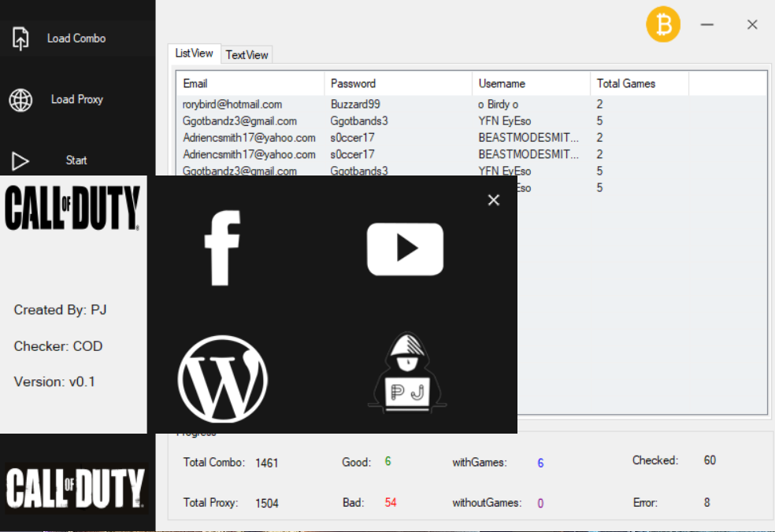Viewport: 775px width, 532px height.
Task: Switch to the ListView tab
Action: click(194, 54)
